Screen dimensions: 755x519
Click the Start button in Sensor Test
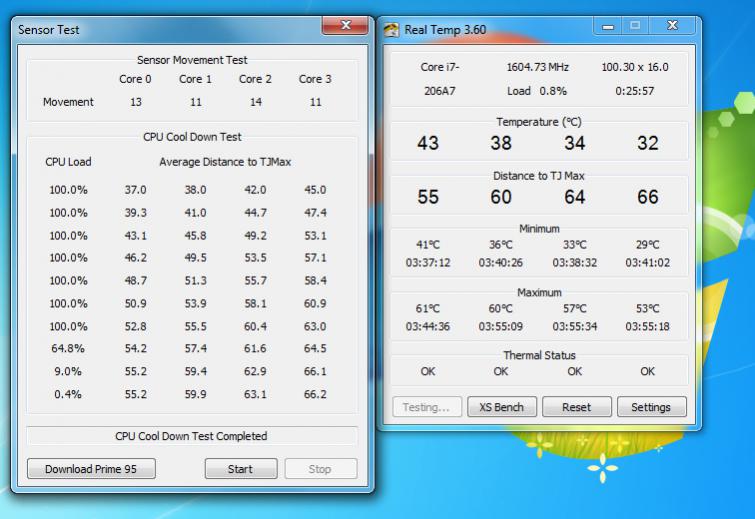[241, 468]
